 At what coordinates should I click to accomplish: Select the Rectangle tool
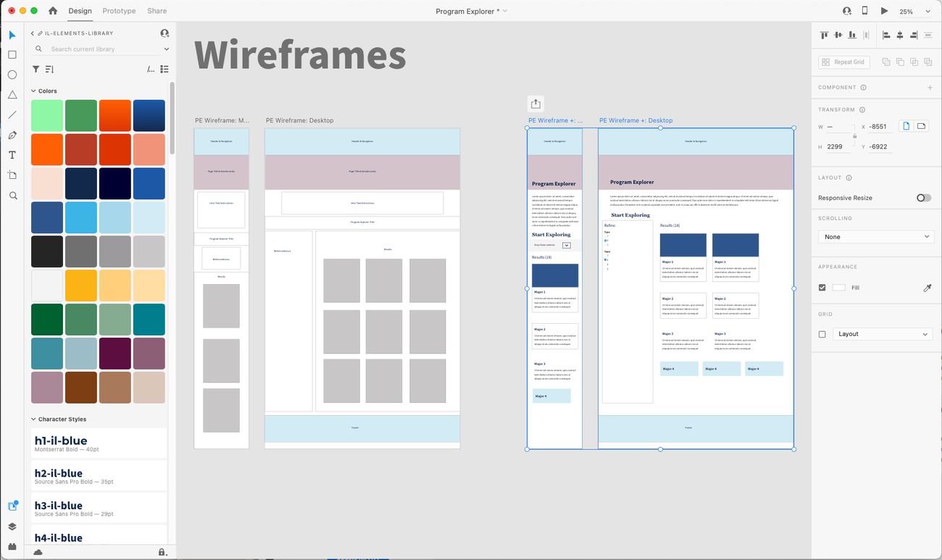pyautogui.click(x=12, y=54)
